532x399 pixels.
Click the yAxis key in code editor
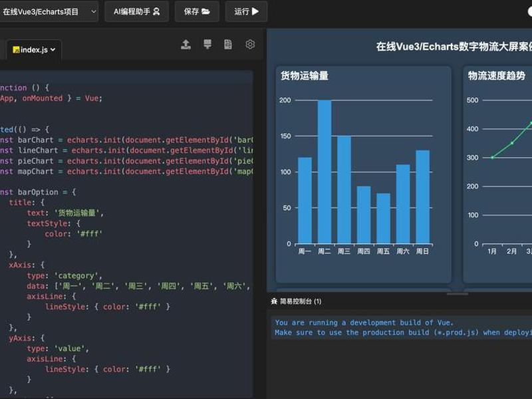[x=20, y=338]
